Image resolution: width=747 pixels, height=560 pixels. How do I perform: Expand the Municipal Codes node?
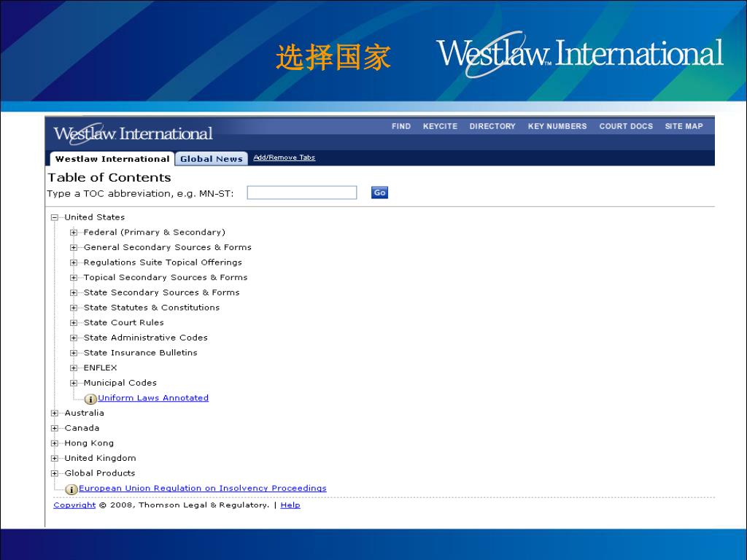tap(74, 384)
